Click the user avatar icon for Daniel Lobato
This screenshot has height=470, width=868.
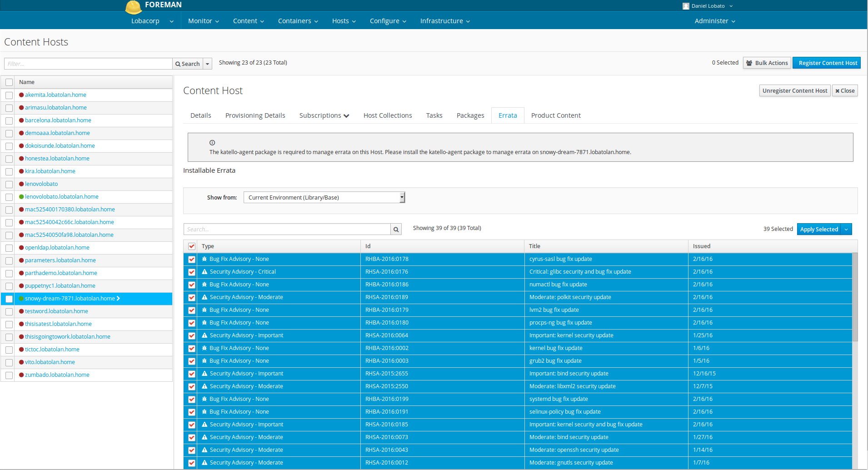click(x=686, y=6)
